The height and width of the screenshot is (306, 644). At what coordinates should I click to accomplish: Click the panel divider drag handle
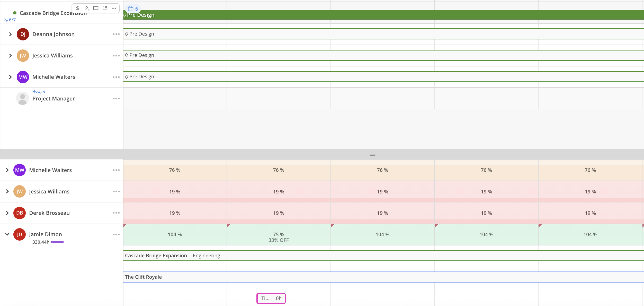point(373,154)
